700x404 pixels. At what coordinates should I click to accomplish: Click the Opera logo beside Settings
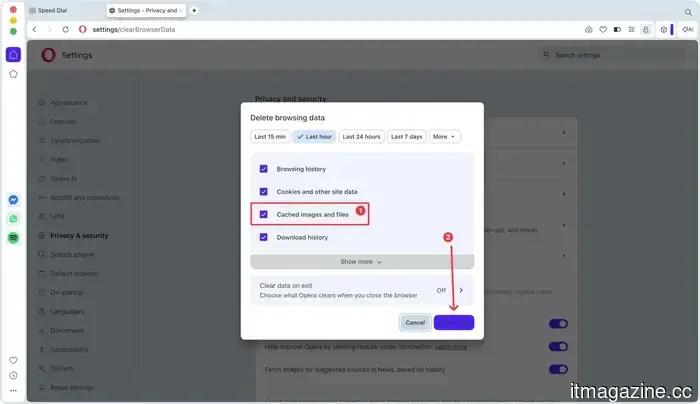coord(48,55)
